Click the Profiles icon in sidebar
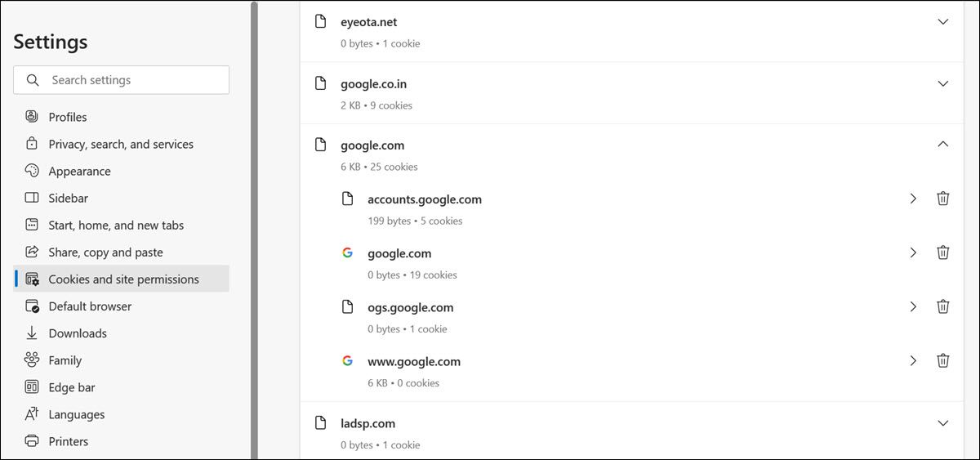 pyautogui.click(x=32, y=117)
